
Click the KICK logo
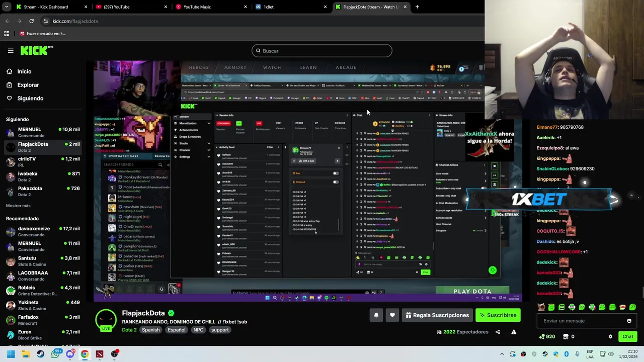tap(36, 50)
